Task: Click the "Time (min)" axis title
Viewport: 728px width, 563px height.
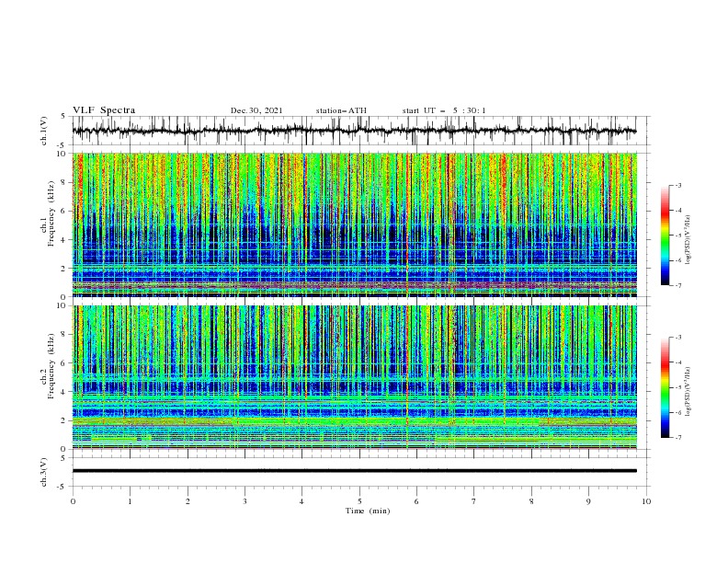Action: pyautogui.click(x=368, y=511)
